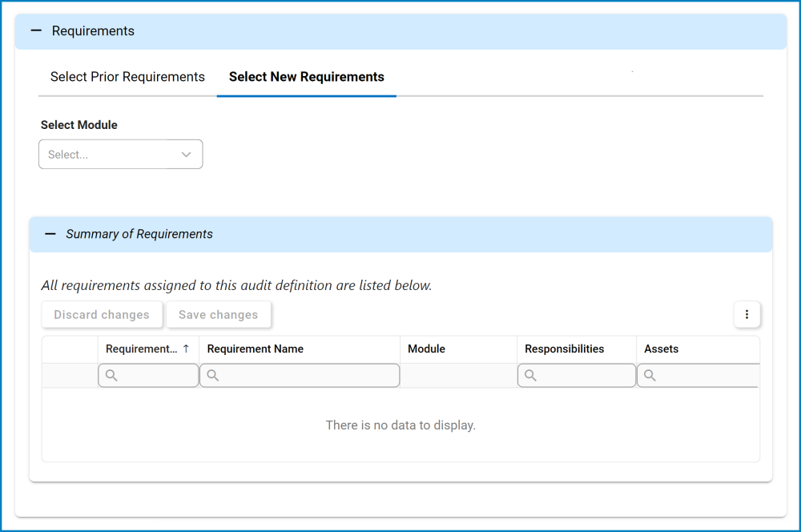Click search icon in Responsibilities filter
This screenshot has width=801, height=532.
[x=530, y=376]
